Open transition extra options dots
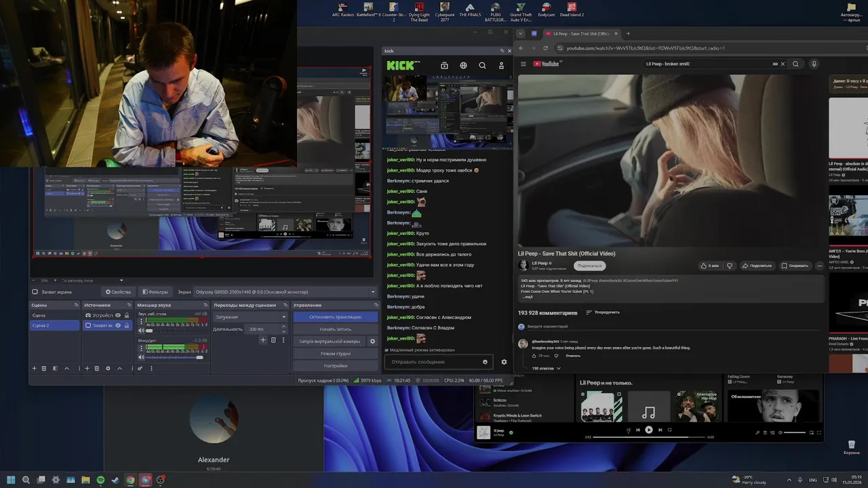 tap(283, 340)
